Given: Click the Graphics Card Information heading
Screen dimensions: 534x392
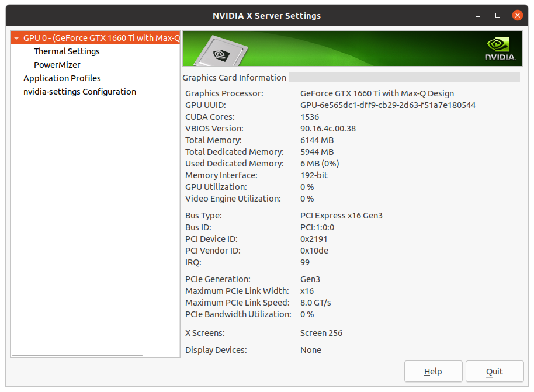Looking at the screenshot, I should coord(234,78).
